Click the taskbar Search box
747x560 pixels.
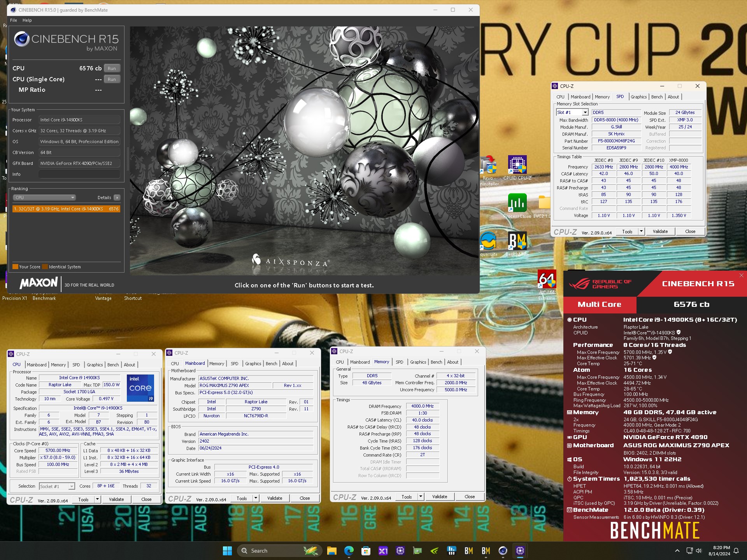click(279, 551)
